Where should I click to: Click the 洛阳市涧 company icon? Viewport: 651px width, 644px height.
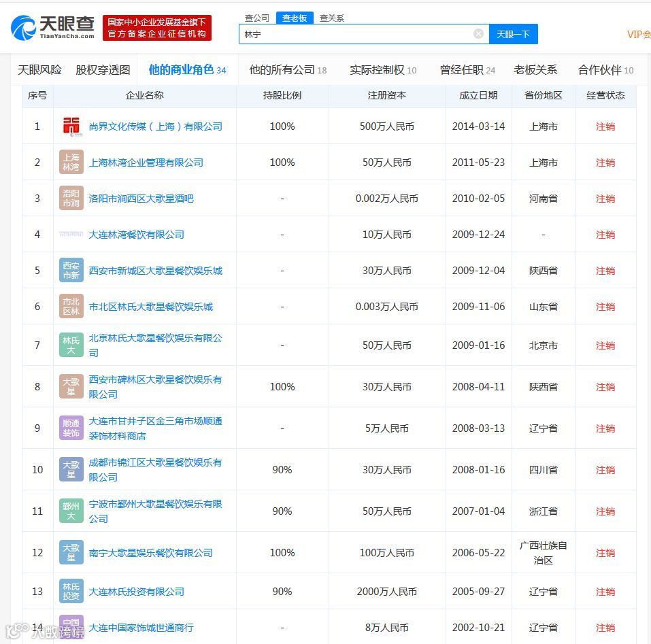click(x=71, y=199)
